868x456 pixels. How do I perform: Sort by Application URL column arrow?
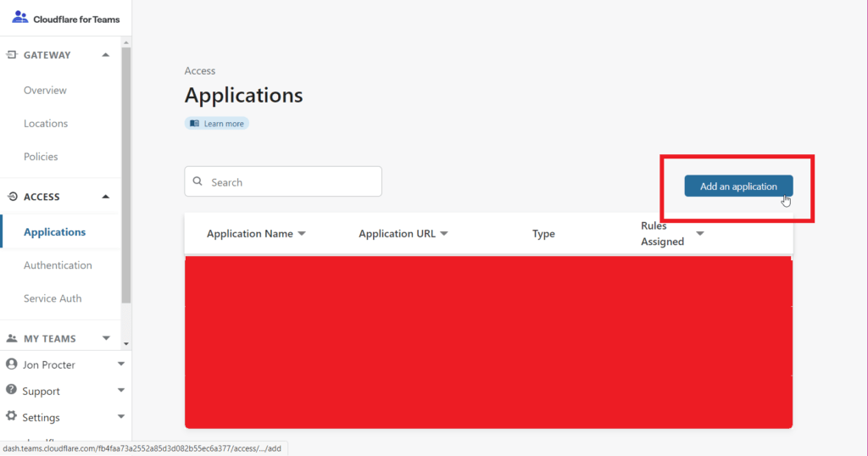tap(444, 234)
